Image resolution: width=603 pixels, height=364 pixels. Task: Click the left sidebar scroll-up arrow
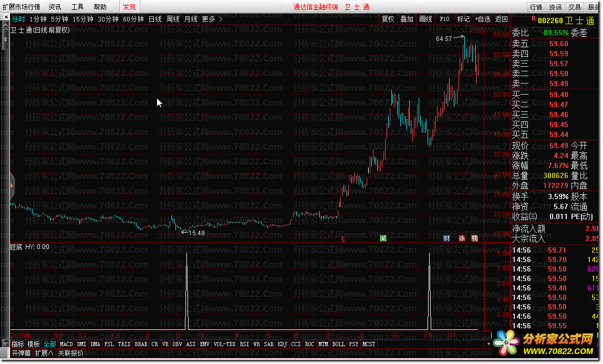point(5,25)
